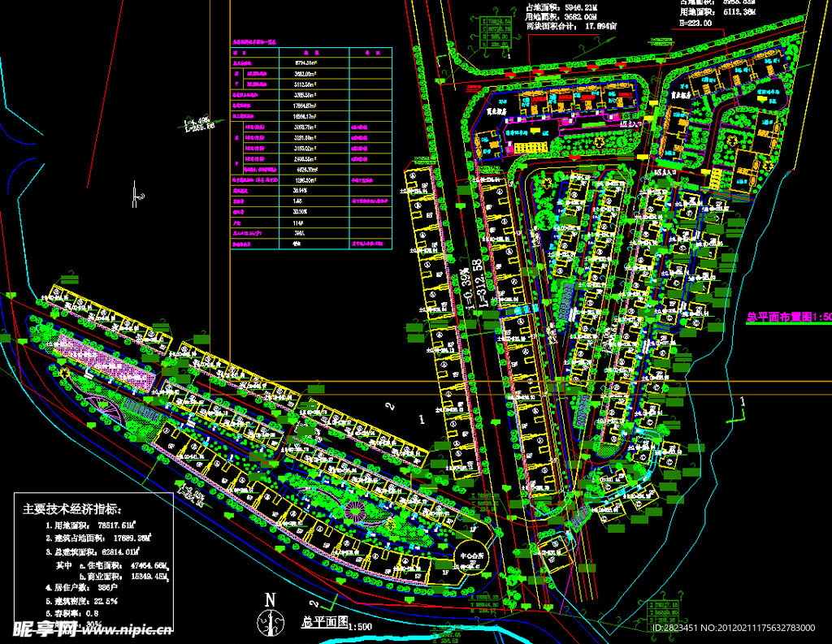The height and width of the screenshot is (644, 832).
Task: Click the 建筑密度 22.5% line
Action: pos(83,601)
